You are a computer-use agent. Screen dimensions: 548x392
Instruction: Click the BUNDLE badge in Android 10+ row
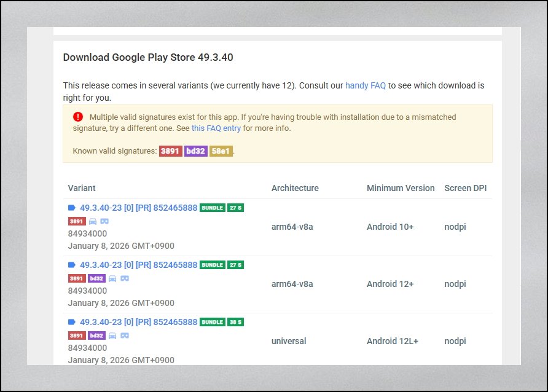(x=213, y=208)
